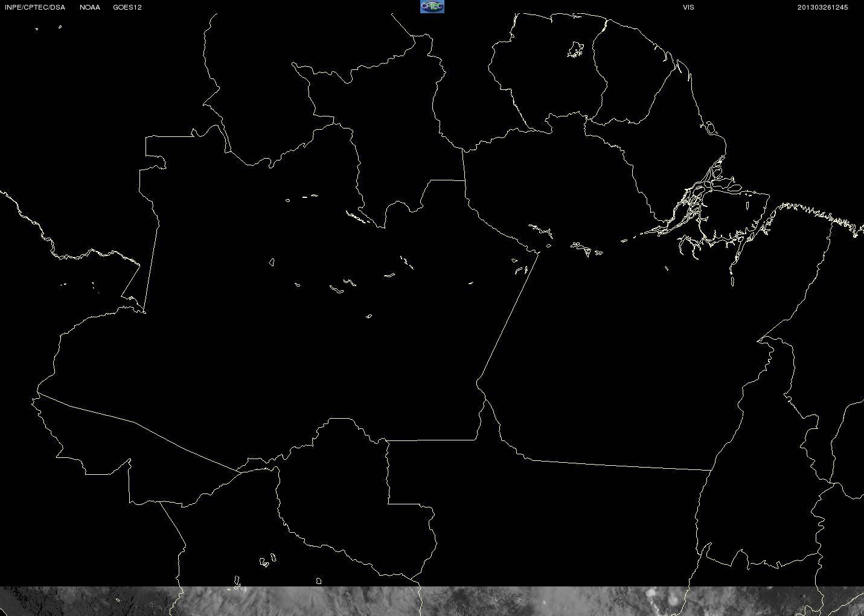This screenshot has height=616, width=864.
Task: Click the 201303261245 timestamp
Action: 822,7
